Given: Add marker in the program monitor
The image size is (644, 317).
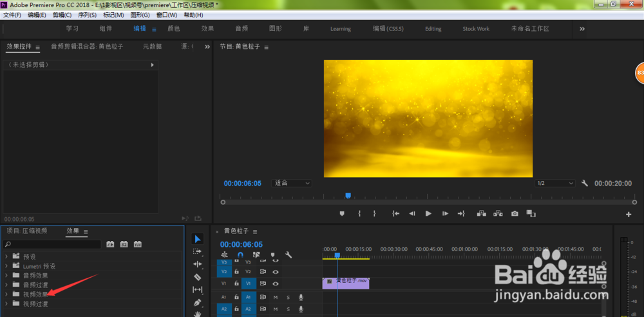Looking at the screenshot, I should [342, 213].
